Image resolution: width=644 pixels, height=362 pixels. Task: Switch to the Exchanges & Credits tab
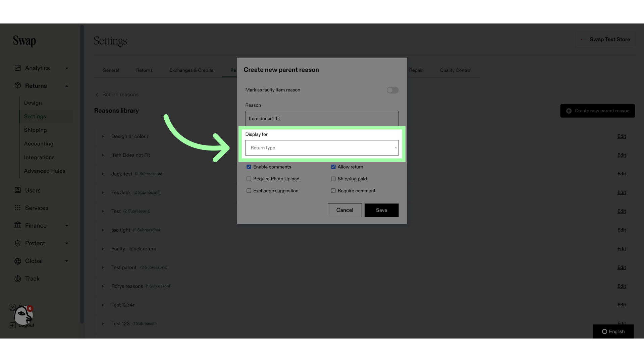point(191,70)
